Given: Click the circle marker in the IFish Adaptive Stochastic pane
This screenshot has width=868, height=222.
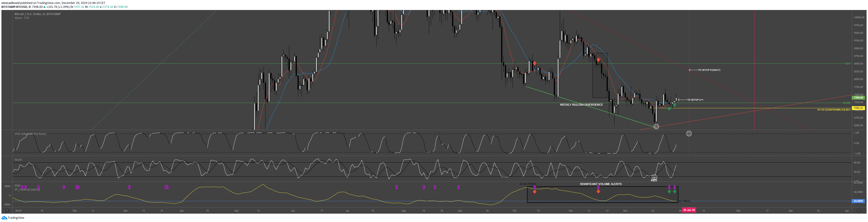Looking at the screenshot, I should 689,133.
